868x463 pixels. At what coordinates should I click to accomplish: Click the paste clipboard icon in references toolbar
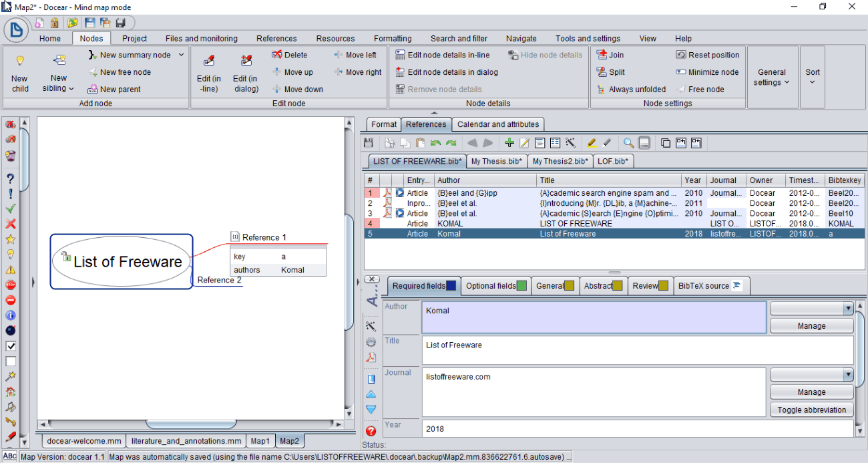coord(420,142)
